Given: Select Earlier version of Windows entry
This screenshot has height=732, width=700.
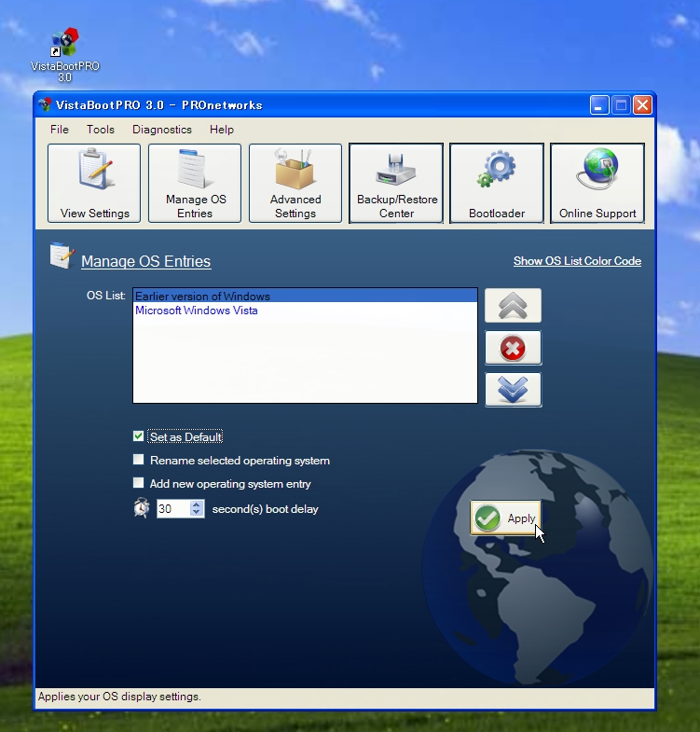Looking at the screenshot, I should point(305,296).
